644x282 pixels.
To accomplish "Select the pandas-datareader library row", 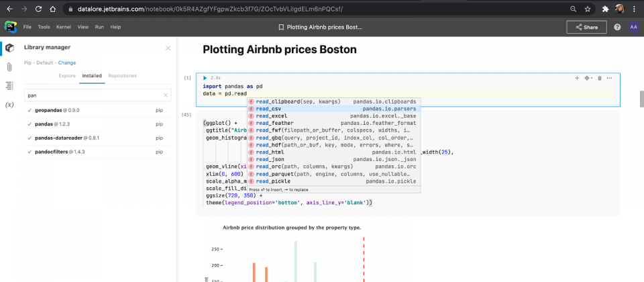I will coord(98,138).
